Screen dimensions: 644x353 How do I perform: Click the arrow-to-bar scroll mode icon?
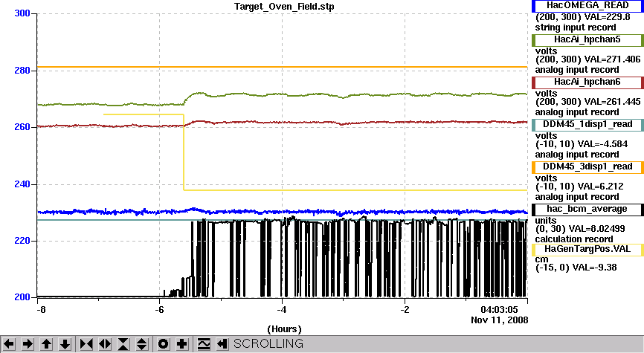(222, 343)
